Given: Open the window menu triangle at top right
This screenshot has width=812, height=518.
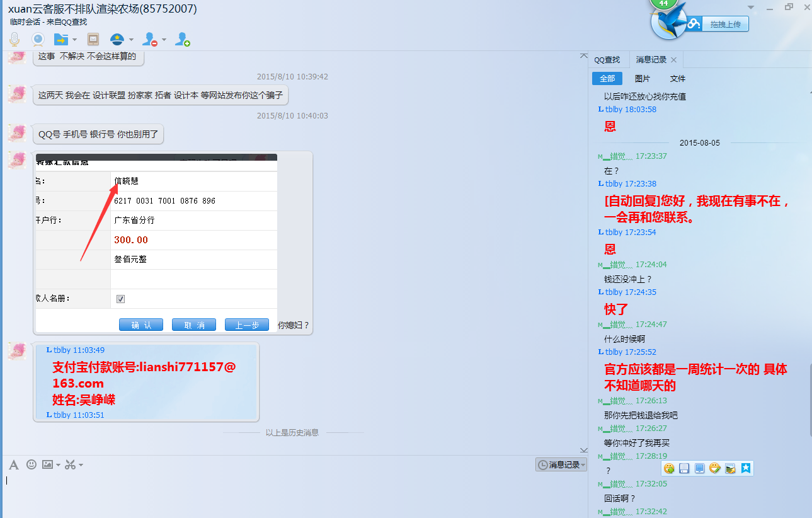Looking at the screenshot, I should (x=751, y=8).
